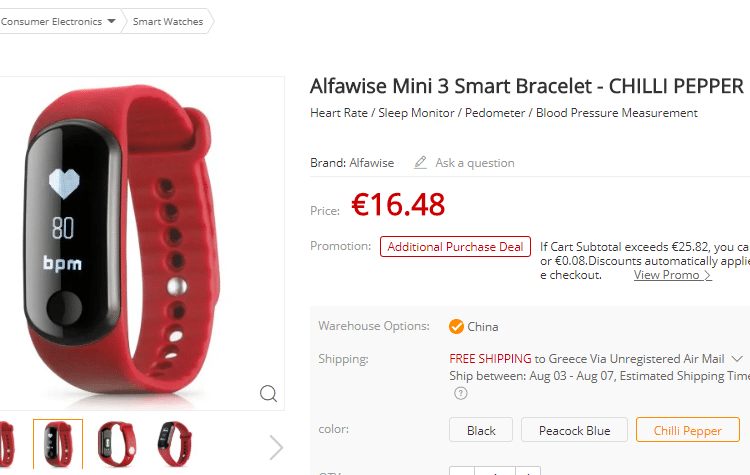Click the pencil icon beside Ask a question

(x=420, y=163)
